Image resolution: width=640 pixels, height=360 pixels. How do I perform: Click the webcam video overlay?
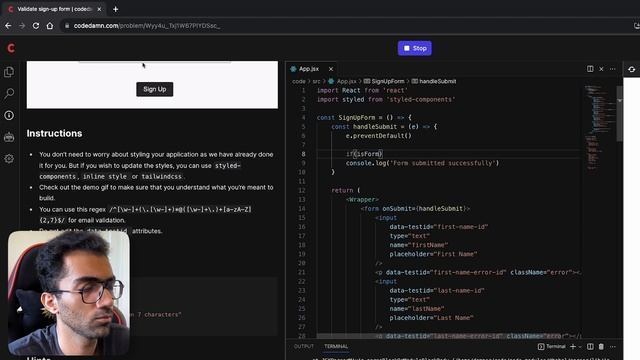point(69,293)
